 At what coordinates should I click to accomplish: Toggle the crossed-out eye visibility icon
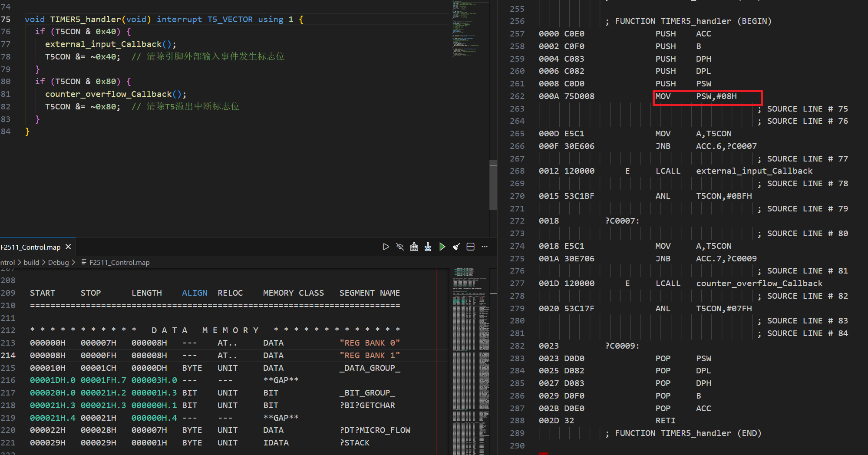tap(400, 247)
